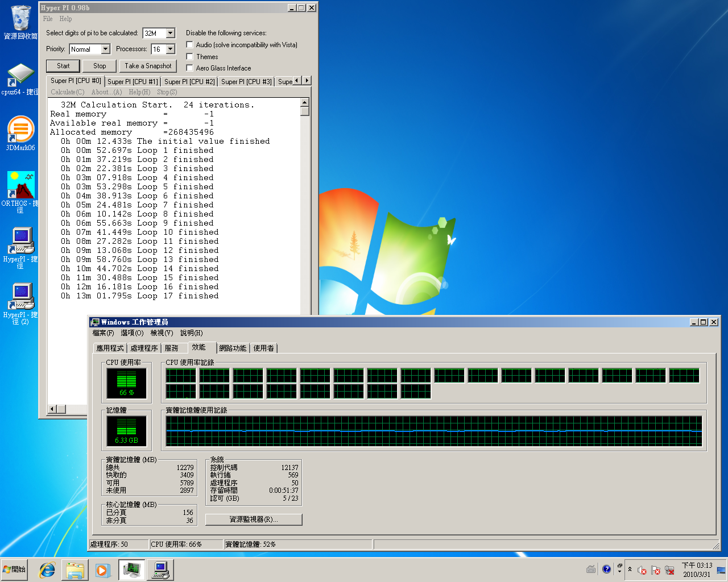Viewport: 728px width, 582px height.
Task: Click Hyper PI horizontal scrollbar thumb
Action: 61,409
